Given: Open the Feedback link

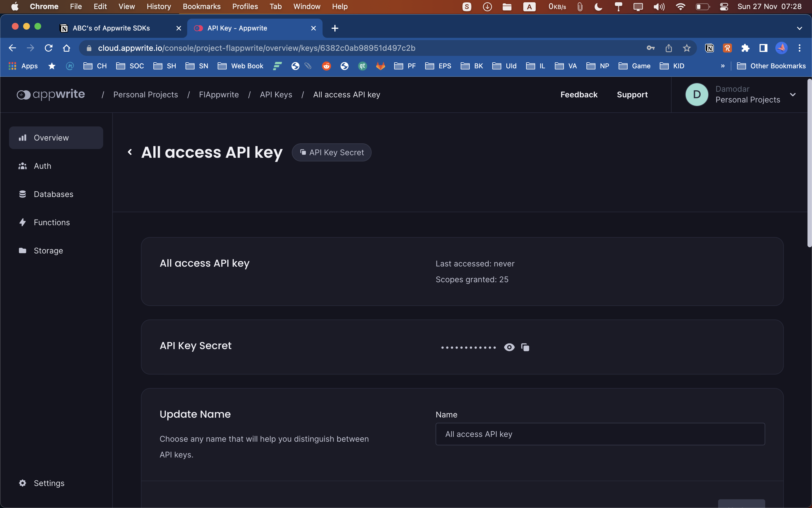Looking at the screenshot, I should click(579, 95).
